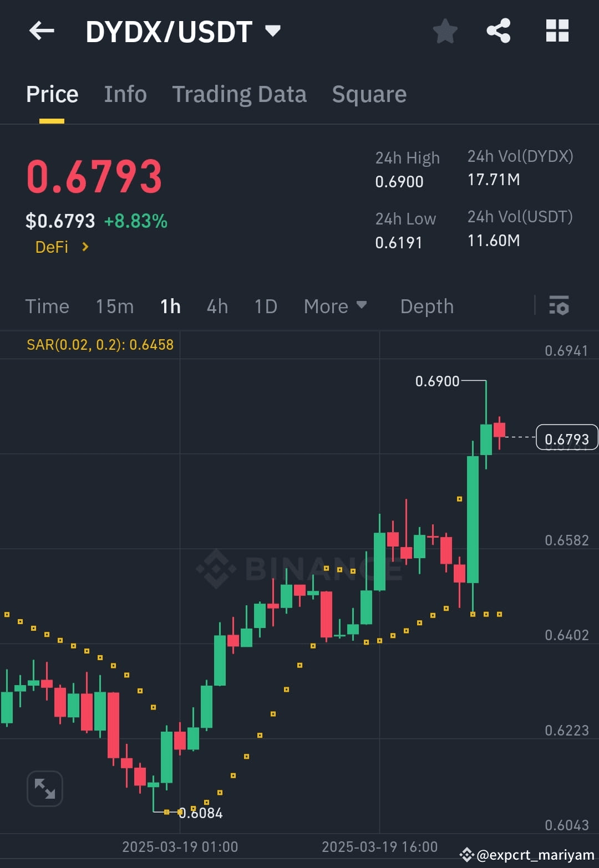Open the DYDX/USDT pair selector dropdown

tap(273, 32)
